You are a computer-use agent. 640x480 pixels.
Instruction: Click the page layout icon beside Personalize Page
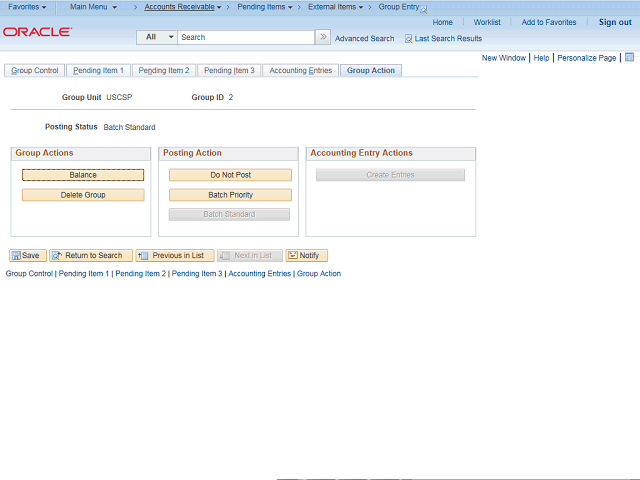coord(629,57)
